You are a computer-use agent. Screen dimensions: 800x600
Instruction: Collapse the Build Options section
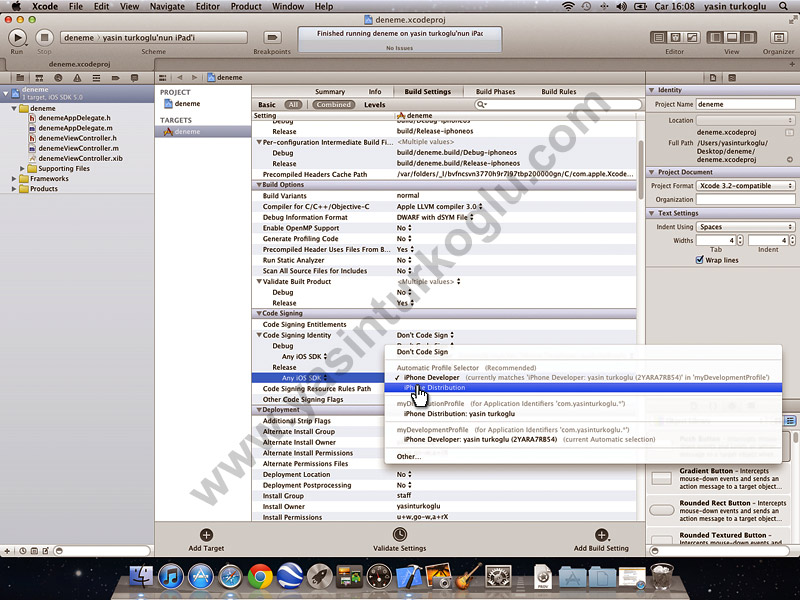259,185
